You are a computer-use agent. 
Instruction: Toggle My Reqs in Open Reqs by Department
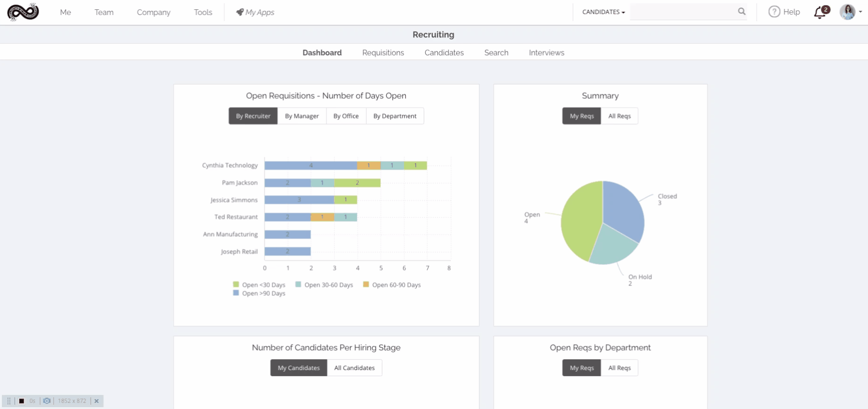point(582,368)
